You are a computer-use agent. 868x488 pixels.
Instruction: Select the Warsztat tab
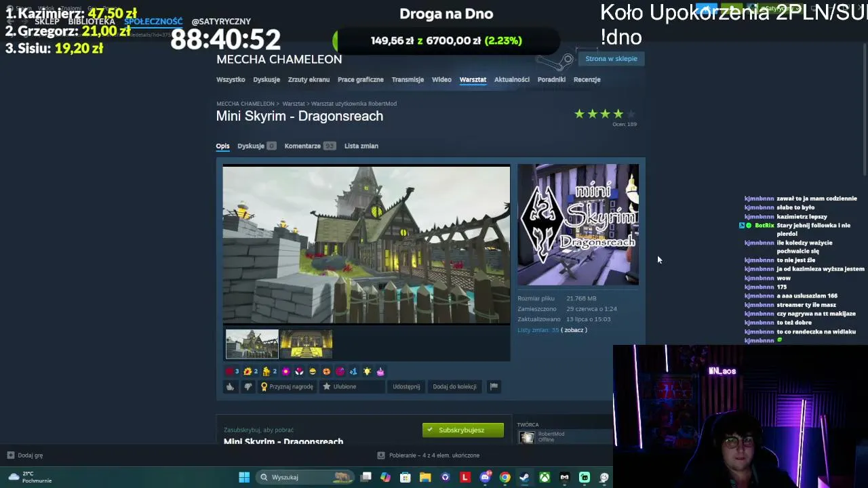coord(473,79)
